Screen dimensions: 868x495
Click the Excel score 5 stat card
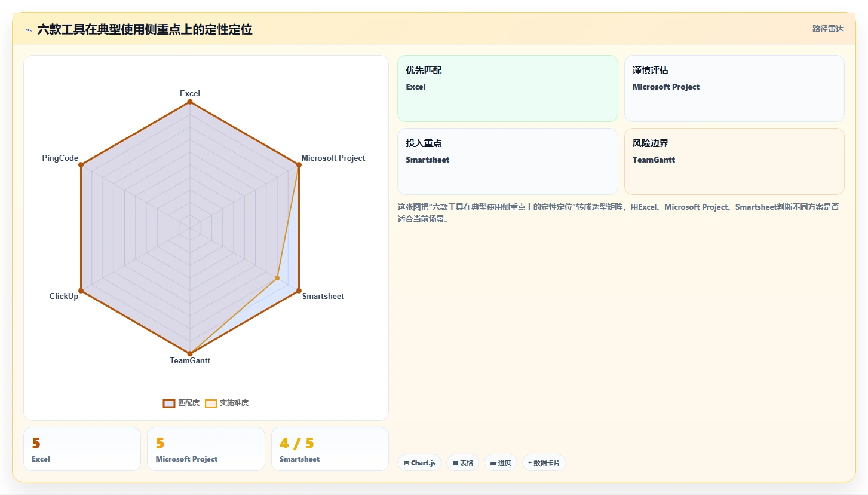point(82,449)
